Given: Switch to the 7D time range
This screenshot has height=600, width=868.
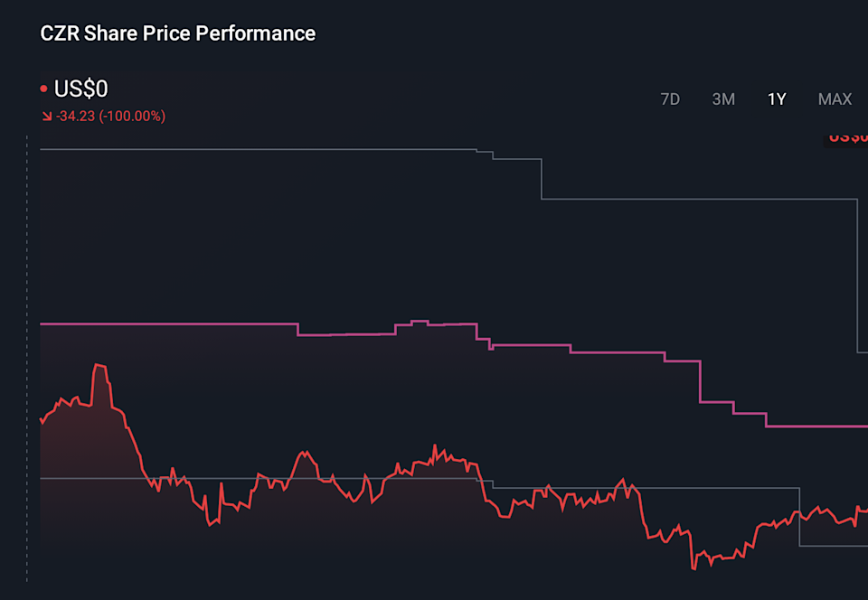Looking at the screenshot, I should click(x=670, y=99).
